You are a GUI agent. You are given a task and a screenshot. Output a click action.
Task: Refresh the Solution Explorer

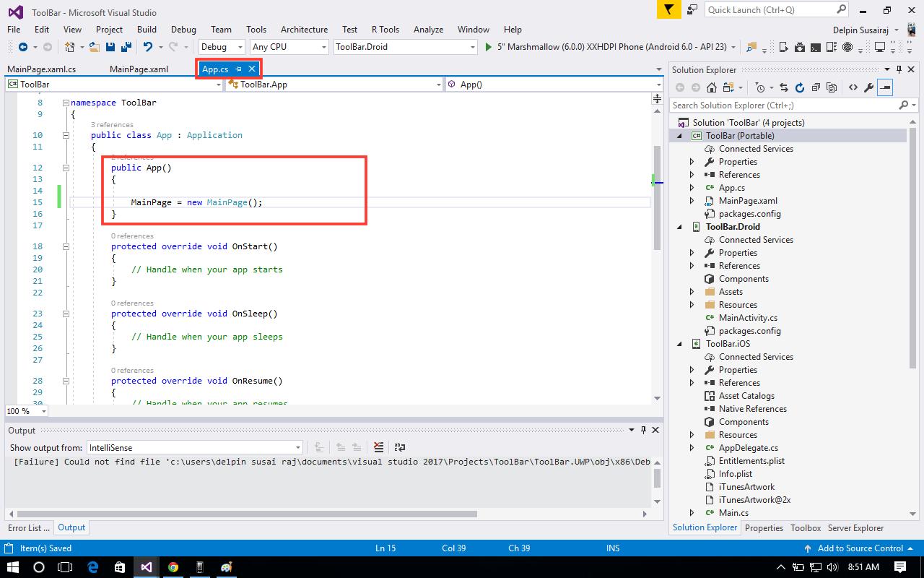tap(800, 87)
